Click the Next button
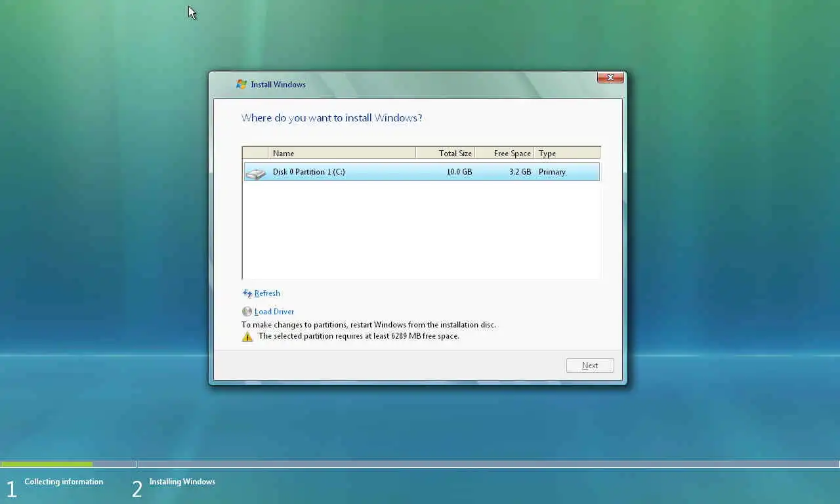The width and height of the screenshot is (840, 504). [590, 366]
